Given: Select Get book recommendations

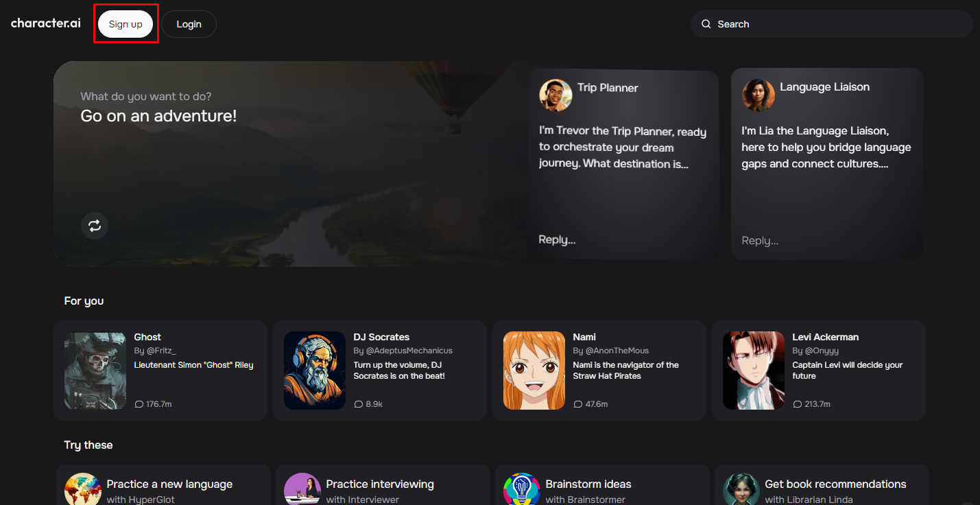Looking at the screenshot, I should [x=835, y=484].
